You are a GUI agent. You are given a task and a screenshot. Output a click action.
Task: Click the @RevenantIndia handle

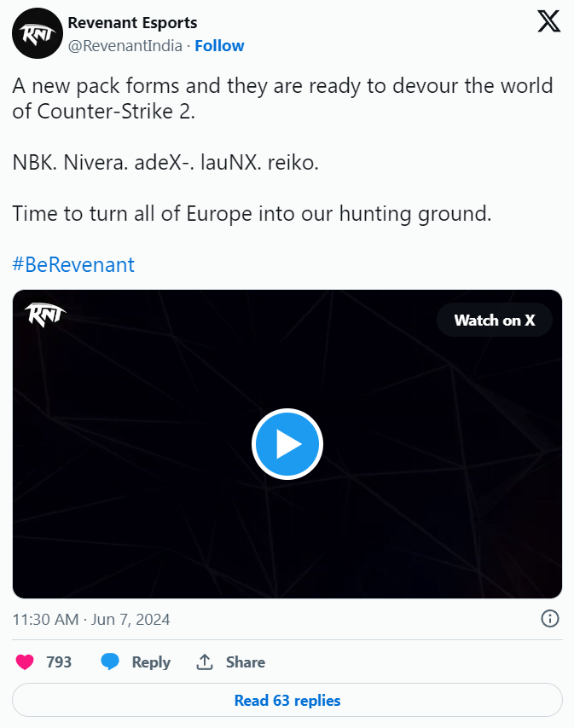[125, 46]
